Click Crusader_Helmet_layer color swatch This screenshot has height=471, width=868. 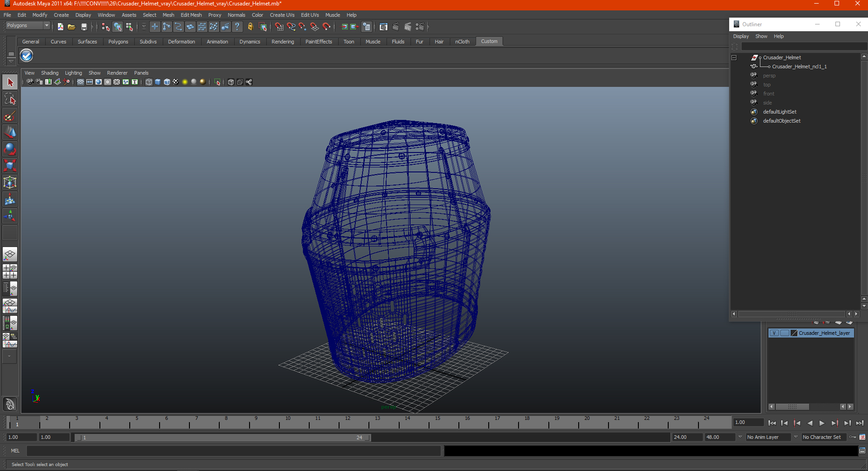coord(794,333)
